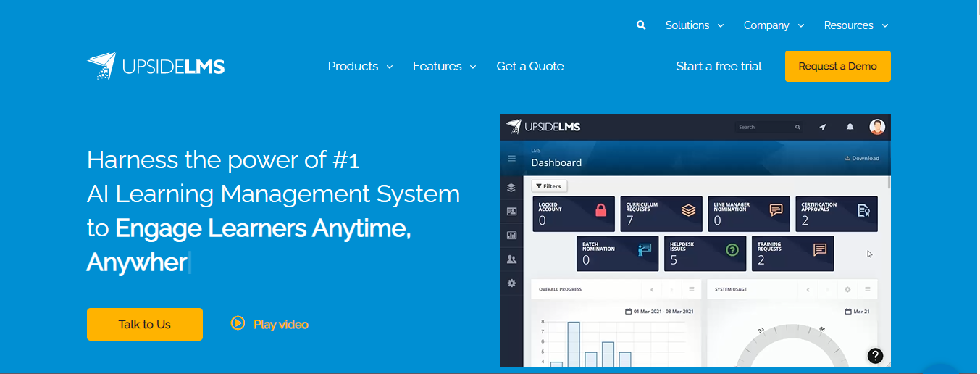Click the hamburger menu icon in dashboard preview
This screenshot has height=374, width=980.
pos(511,158)
